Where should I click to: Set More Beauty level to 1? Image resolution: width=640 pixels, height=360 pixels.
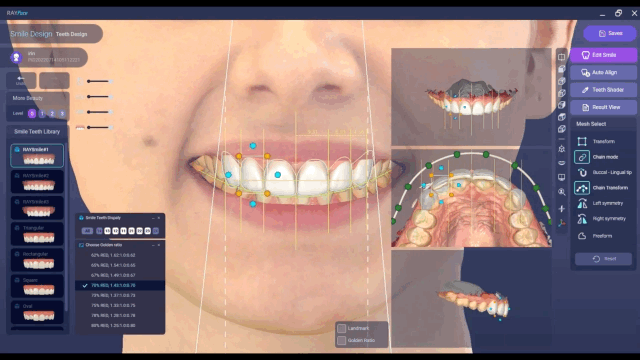click(x=42, y=113)
